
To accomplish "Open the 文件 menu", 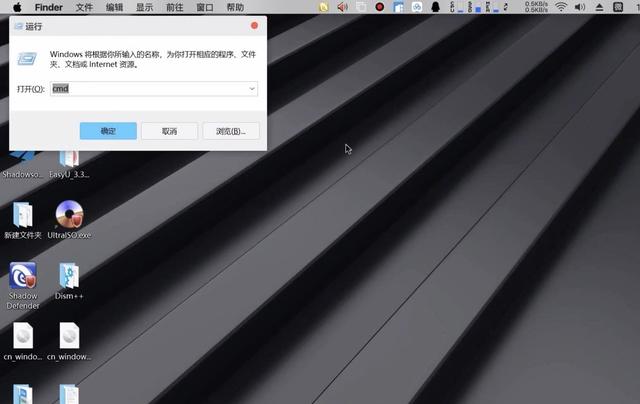I will (84, 7).
